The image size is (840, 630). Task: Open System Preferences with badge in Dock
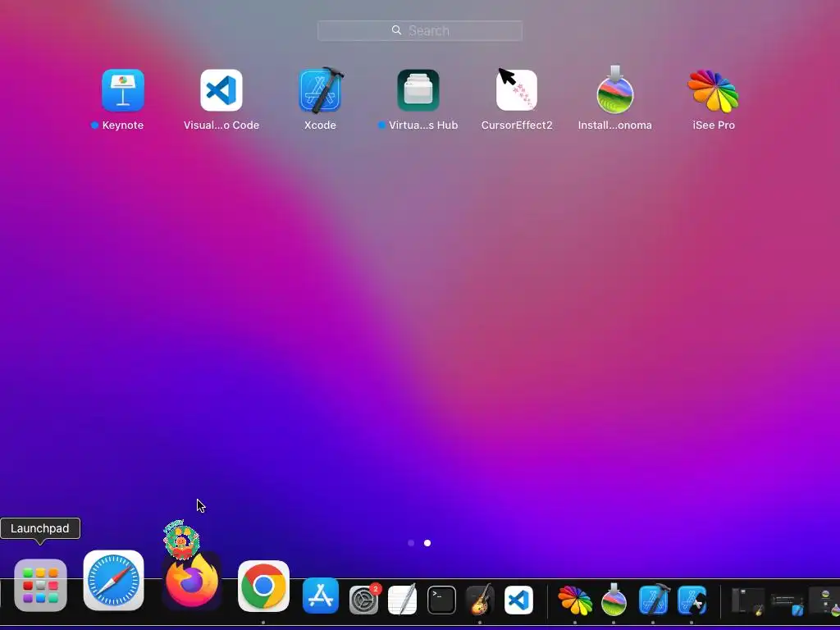(363, 599)
